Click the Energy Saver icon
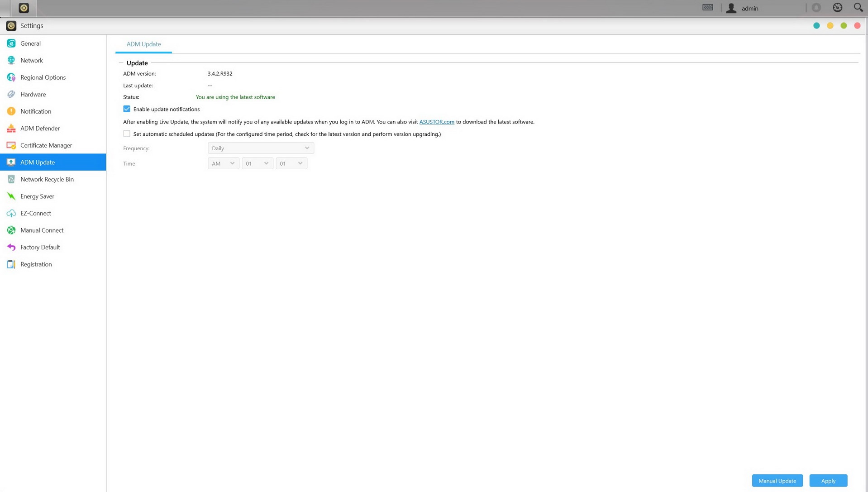Image resolution: width=868 pixels, height=492 pixels. tap(11, 196)
